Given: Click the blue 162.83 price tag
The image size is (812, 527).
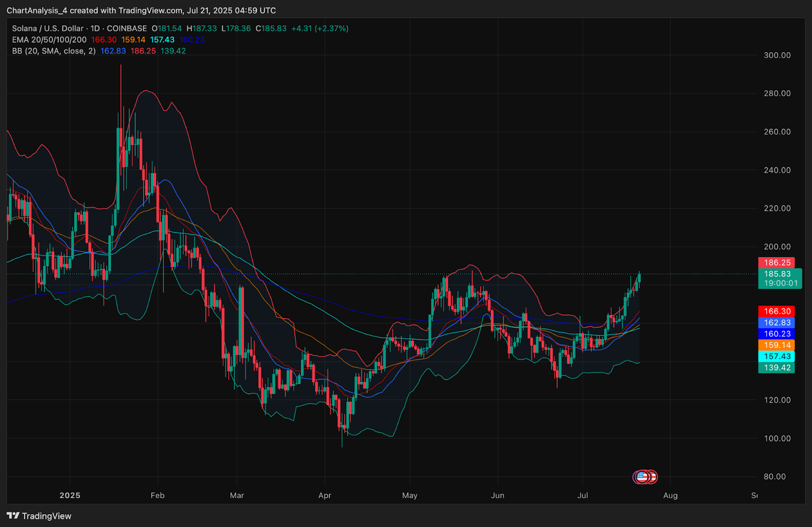Looking at the screenshot, I should [776, 323].
